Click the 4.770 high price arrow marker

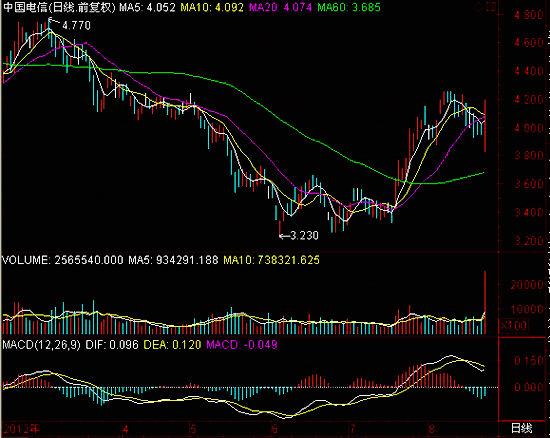(x=69, y=25)
